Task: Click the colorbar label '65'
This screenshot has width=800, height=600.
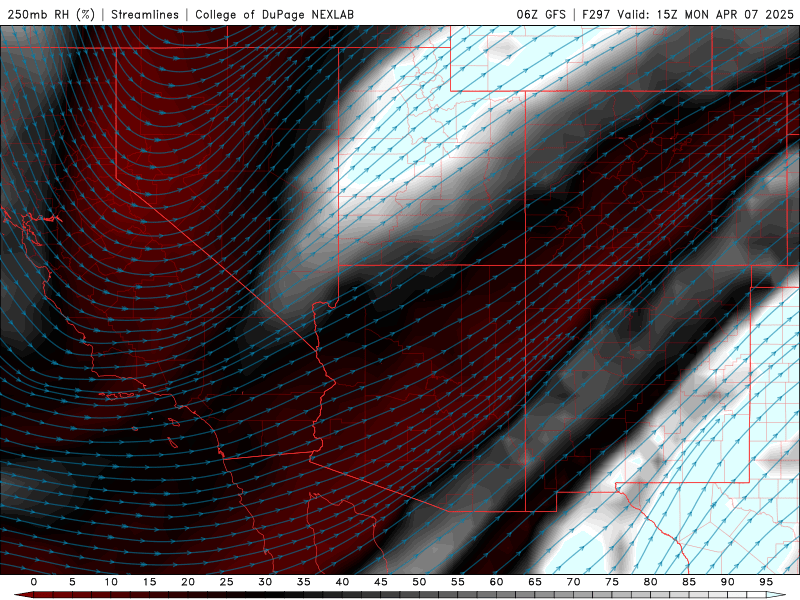Action: (x=535, y=582)
